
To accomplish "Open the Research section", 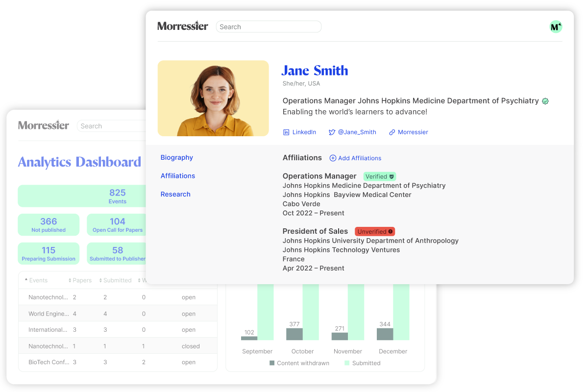I will 175,195.
